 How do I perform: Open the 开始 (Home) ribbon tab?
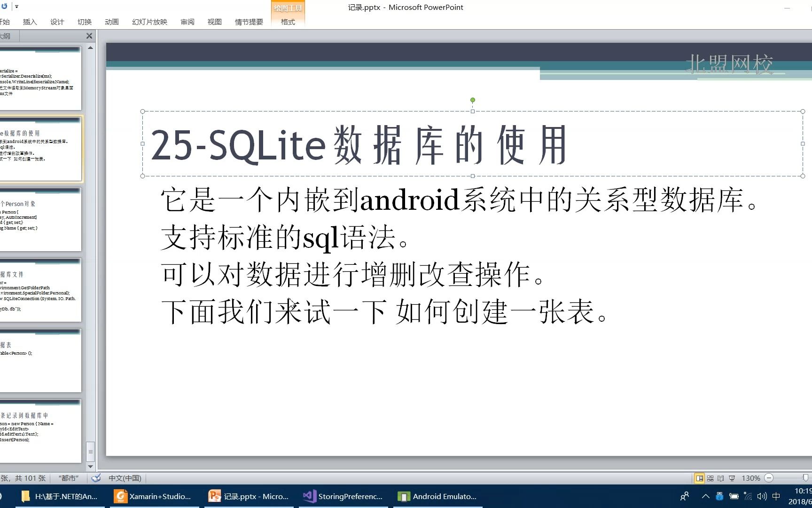pyautogui.click(x=5, y=22)
